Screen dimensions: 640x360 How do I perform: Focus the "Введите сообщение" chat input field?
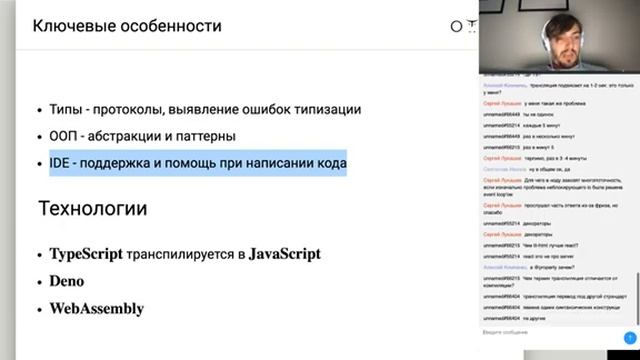[x=551, y=332]
